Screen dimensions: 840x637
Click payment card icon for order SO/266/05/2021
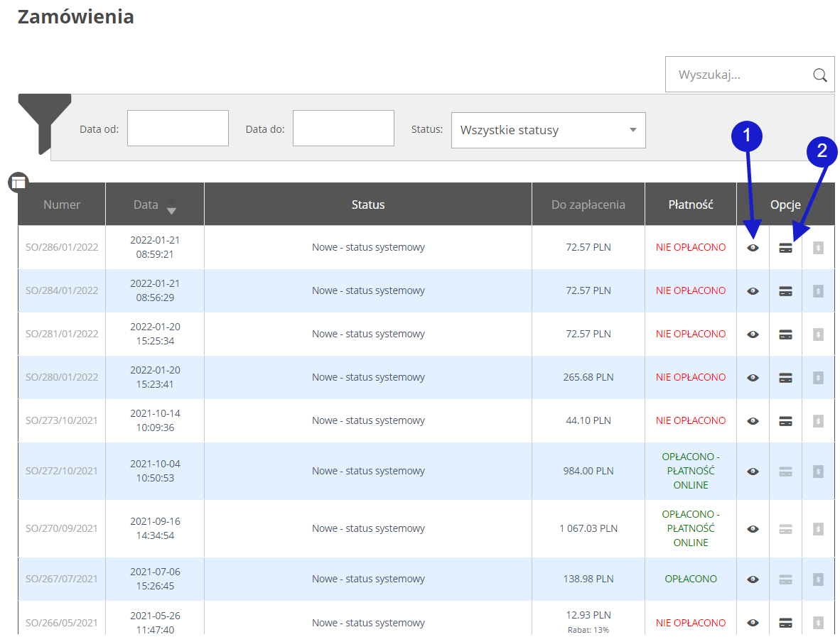785,623
